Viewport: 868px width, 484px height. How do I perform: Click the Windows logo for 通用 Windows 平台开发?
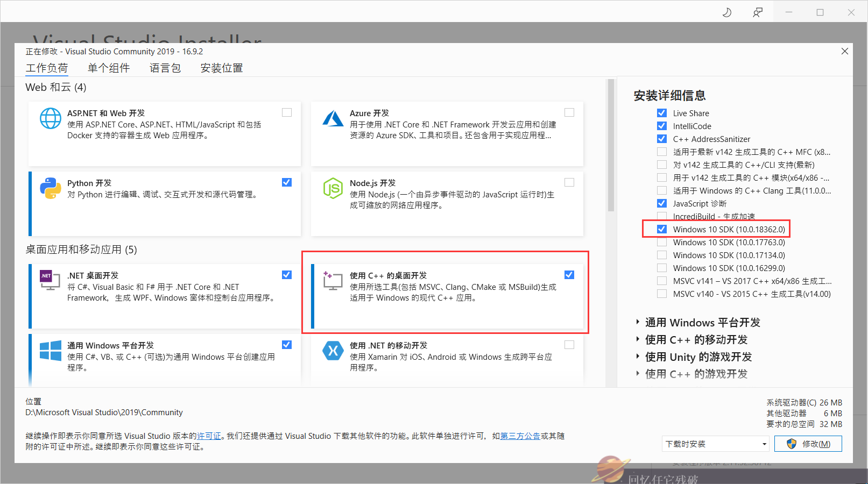50,351
